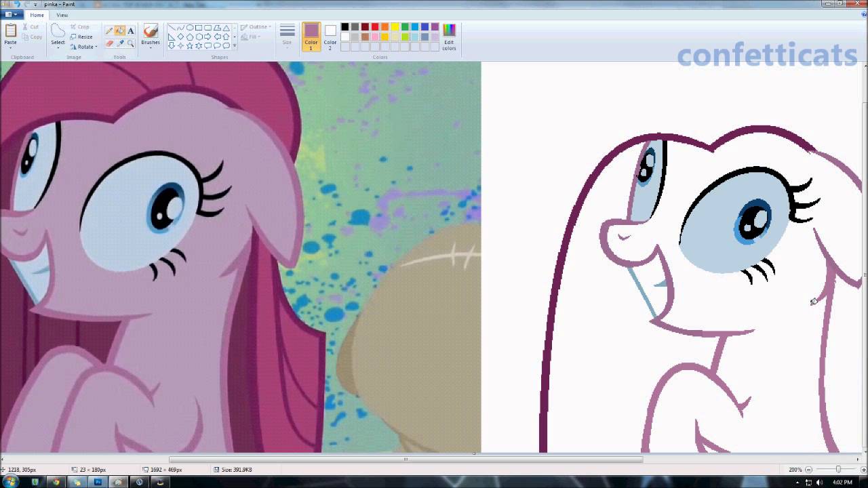Open the Paint application menu button
Image resolution: width=868 pixels, height=488 pixels.
(12, 14)
